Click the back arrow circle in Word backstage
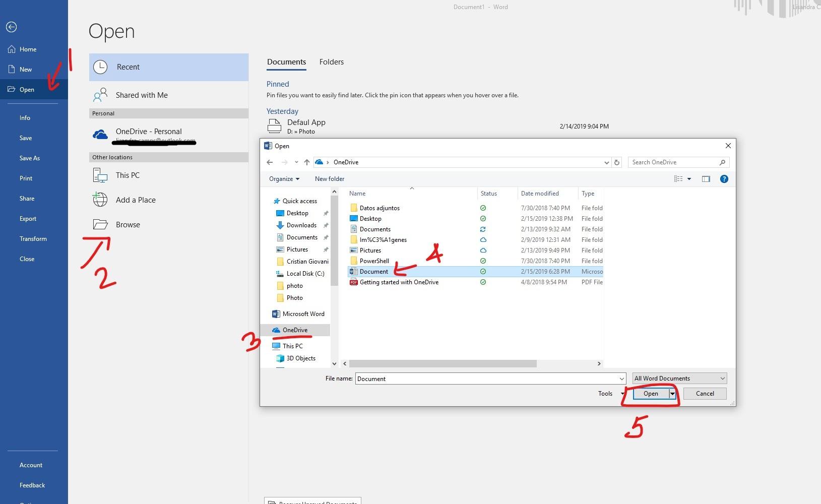Image resolution: width=821 pixels, height=504 pixels. pos(12,27)
